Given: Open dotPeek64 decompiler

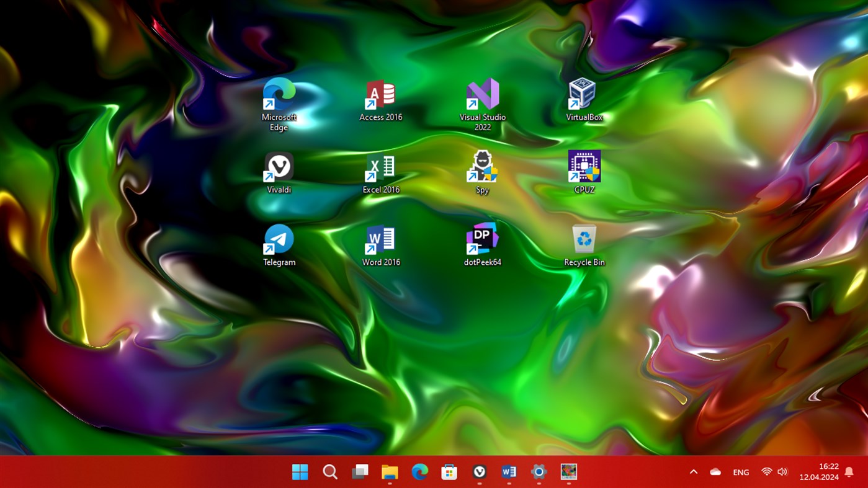Looking at the screenshot, I should (482, 238).
